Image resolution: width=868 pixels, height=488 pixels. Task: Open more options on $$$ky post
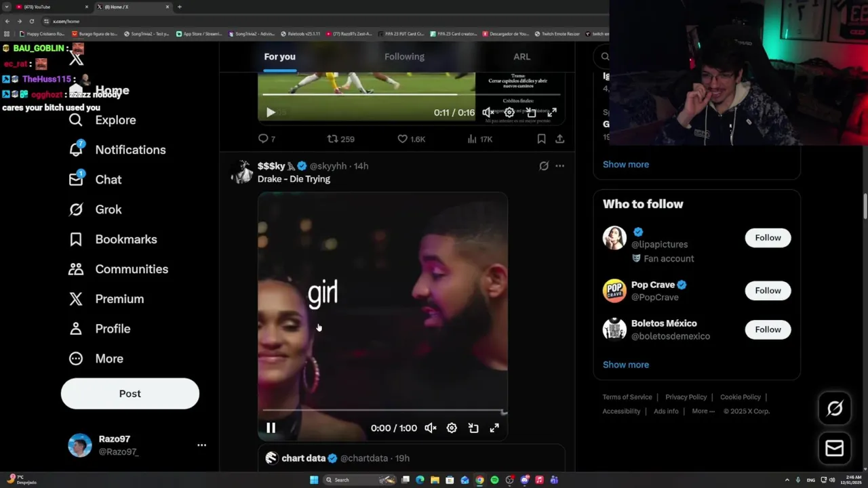559,166
